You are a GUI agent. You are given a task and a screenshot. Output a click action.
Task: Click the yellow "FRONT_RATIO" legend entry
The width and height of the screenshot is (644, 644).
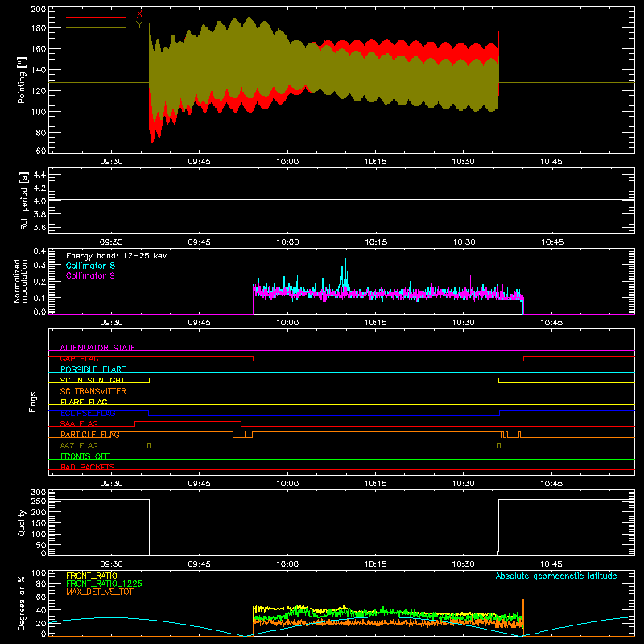pos(92,576)
